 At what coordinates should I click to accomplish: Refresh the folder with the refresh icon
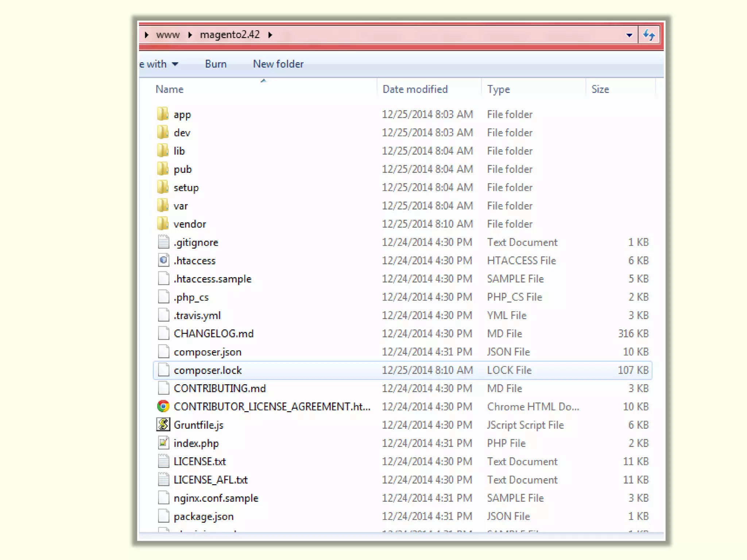[x=649, y=35]
